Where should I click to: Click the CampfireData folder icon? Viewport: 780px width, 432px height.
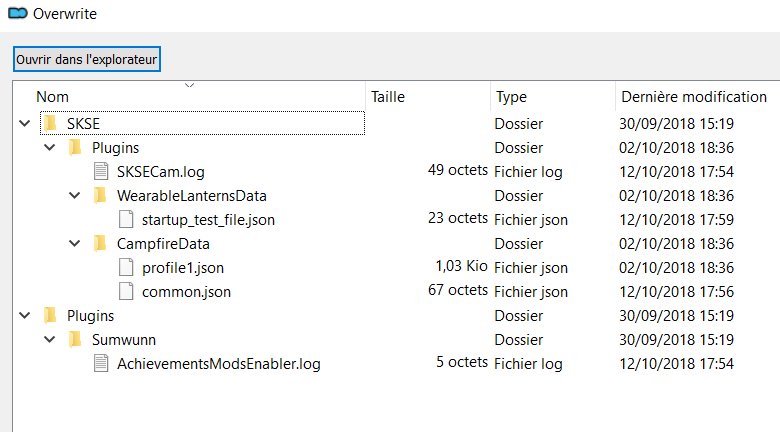(x=99, y=243)
